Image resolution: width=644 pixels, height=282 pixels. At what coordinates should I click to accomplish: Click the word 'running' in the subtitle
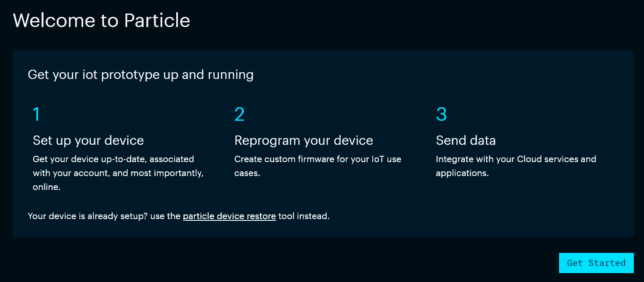coord(231,75)
